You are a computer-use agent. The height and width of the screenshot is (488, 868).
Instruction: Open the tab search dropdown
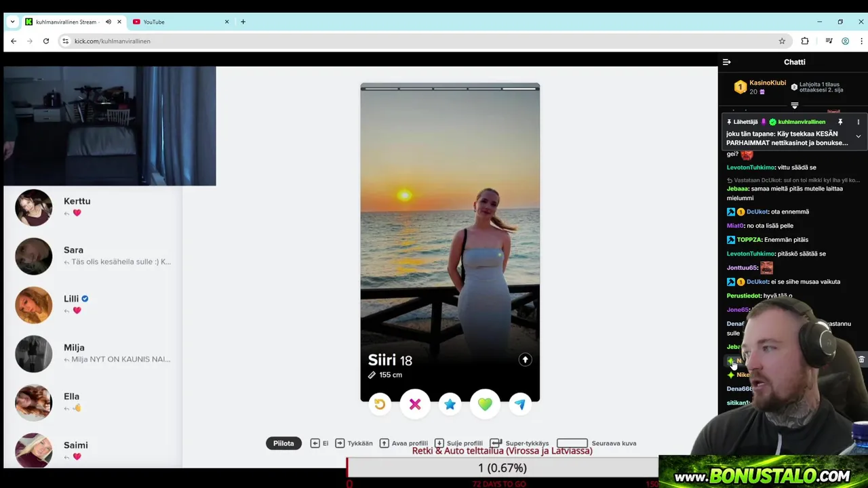(12, 22)
